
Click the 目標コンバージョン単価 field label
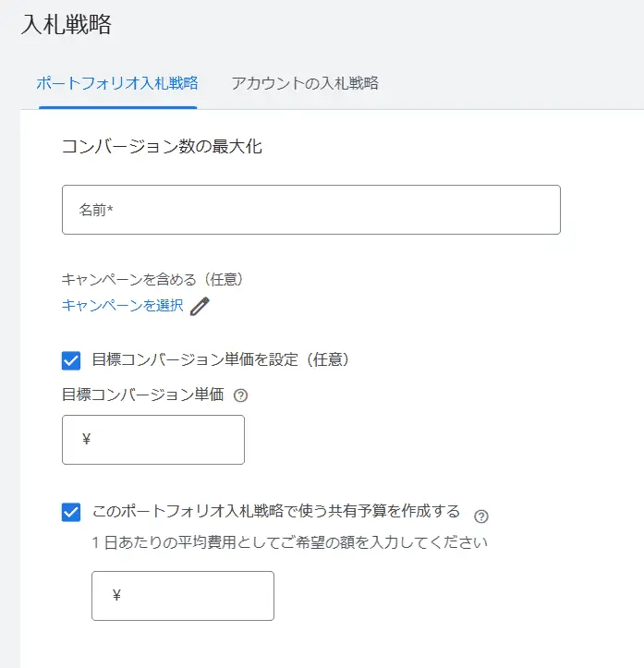pos(142,395)
